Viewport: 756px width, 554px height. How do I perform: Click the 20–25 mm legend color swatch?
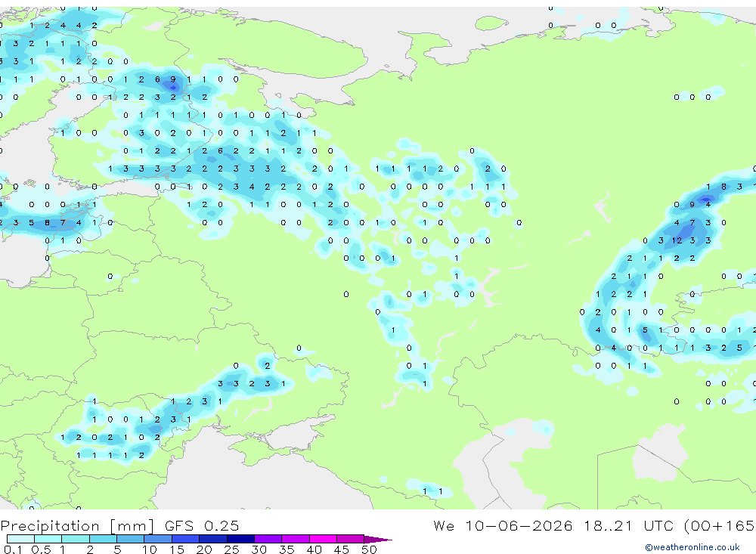pyautogui.click(x=212, y=539)
